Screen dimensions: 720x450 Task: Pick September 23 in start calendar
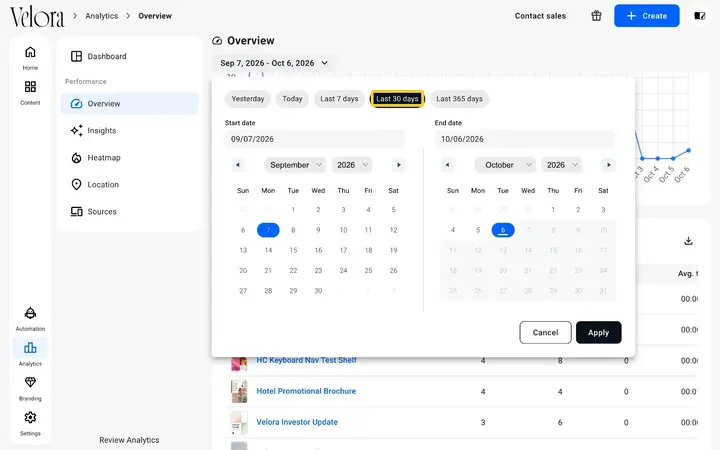tap(318, 270)
